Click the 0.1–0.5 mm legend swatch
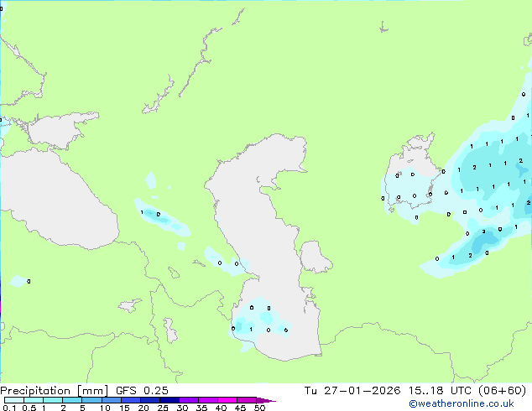The height and width of the screenshot is (411, 532). (x=14, y=400)
